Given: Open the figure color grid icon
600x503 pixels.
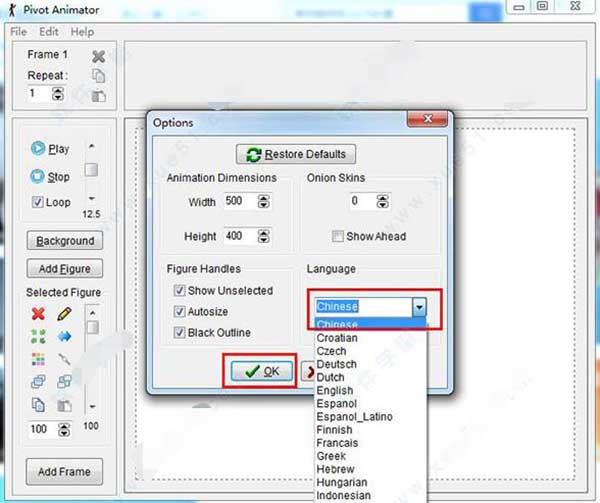Looking at the screenshot, I should 38,359.
